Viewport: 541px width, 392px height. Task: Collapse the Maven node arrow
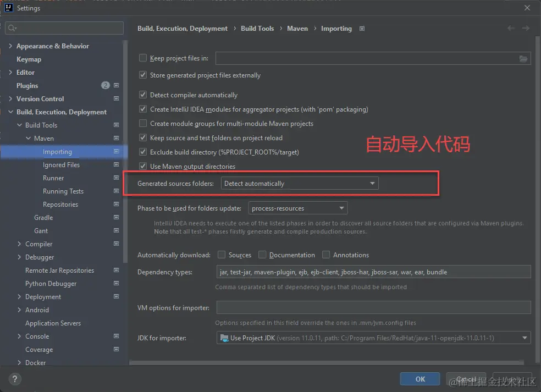28,138
